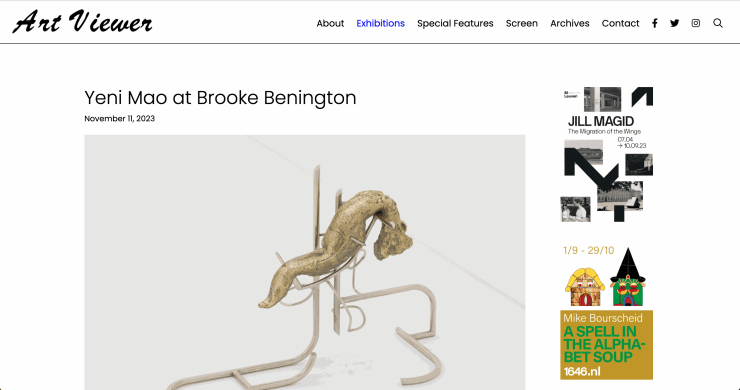Open the Mike Bourscheid advertisement banner
The width and height of the screenshot is (740, 390).
(x=606, y=313)
